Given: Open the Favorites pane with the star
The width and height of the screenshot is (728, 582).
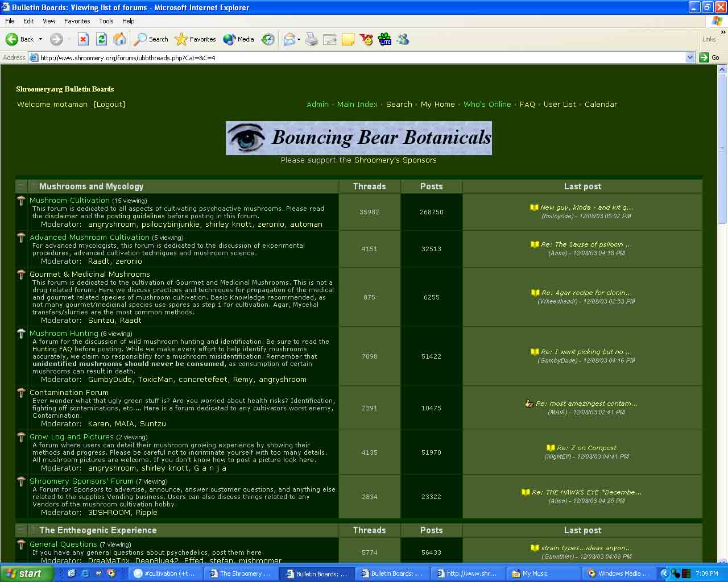Looking at the screenshot, I should (195, 39).
